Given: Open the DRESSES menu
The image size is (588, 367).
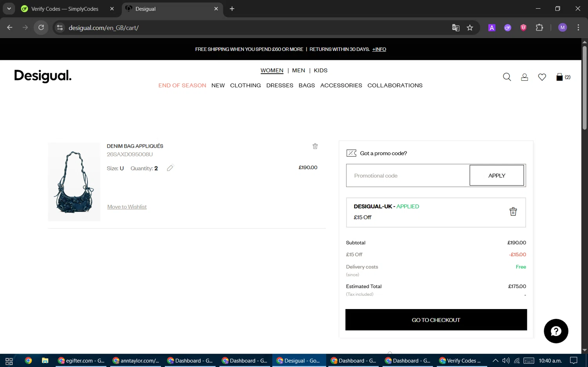Looking at the screenshot, I should coord(280,85).
